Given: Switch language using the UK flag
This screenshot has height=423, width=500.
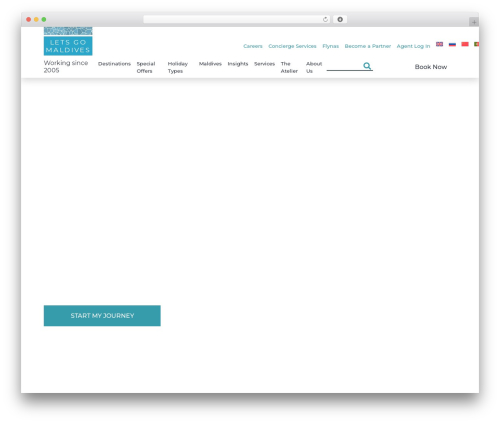Looking at the screenshot, I should point(439,44).
